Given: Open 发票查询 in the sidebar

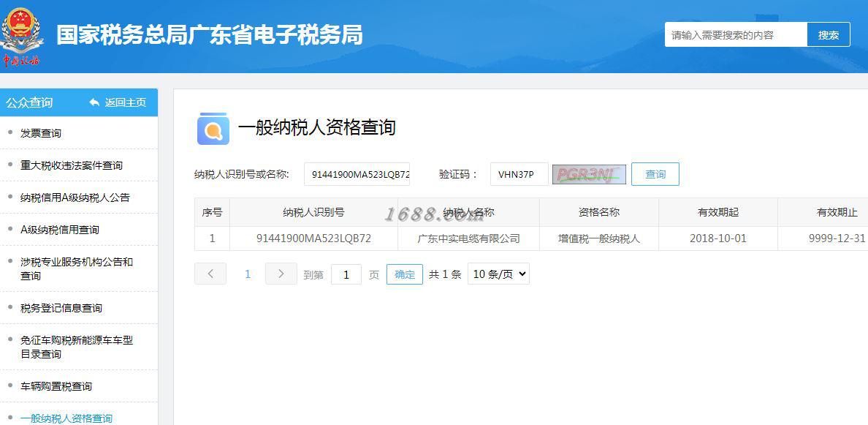Looking at the screenshot, I should (41, 133).
